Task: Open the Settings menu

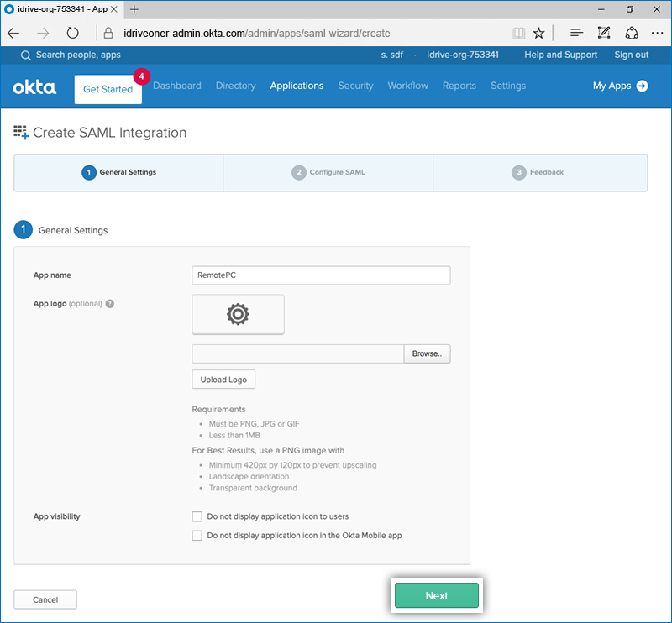Action: 508,86
